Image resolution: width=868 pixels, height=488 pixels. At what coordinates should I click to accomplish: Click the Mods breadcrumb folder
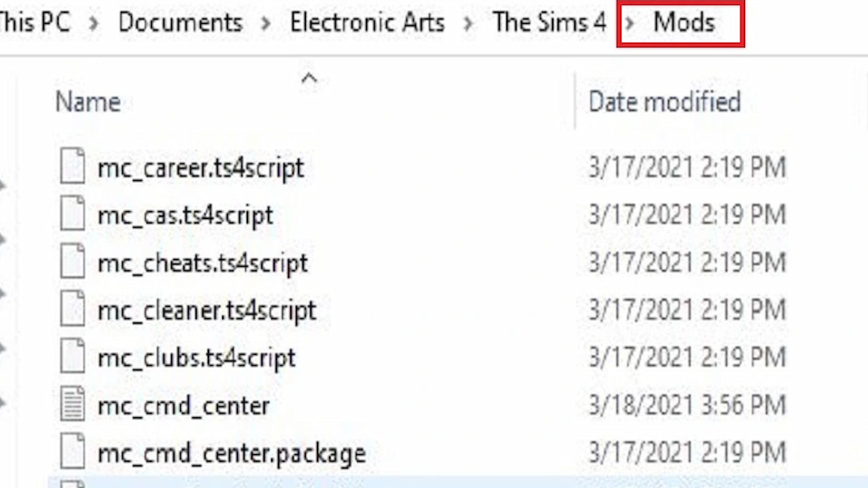point(684,23)
